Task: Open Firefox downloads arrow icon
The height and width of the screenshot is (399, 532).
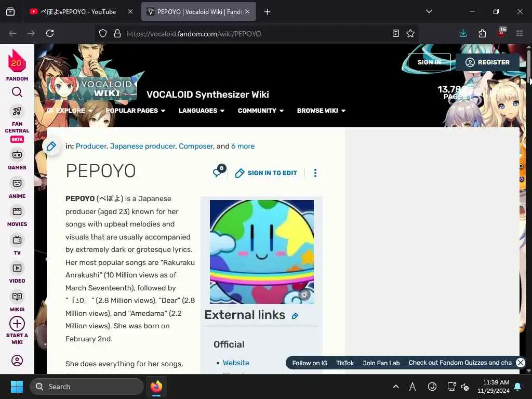Action: pyautogui.click(x=463, y=33)
